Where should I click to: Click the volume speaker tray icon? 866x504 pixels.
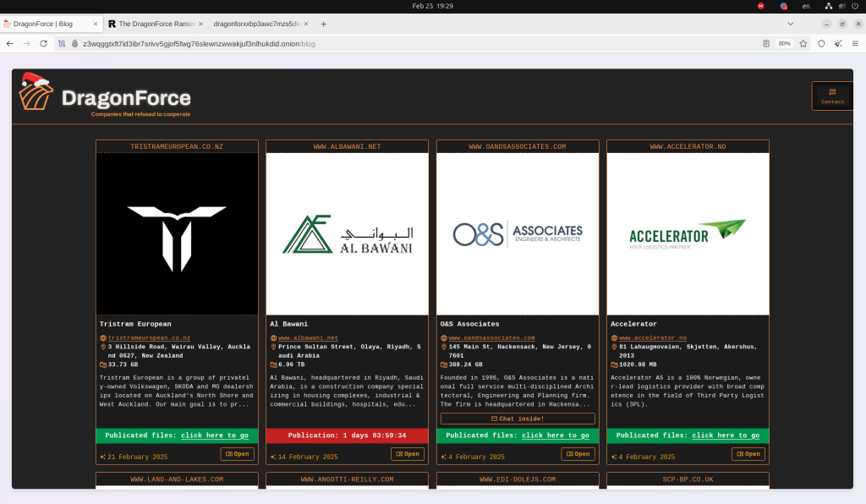click(841, 6)
